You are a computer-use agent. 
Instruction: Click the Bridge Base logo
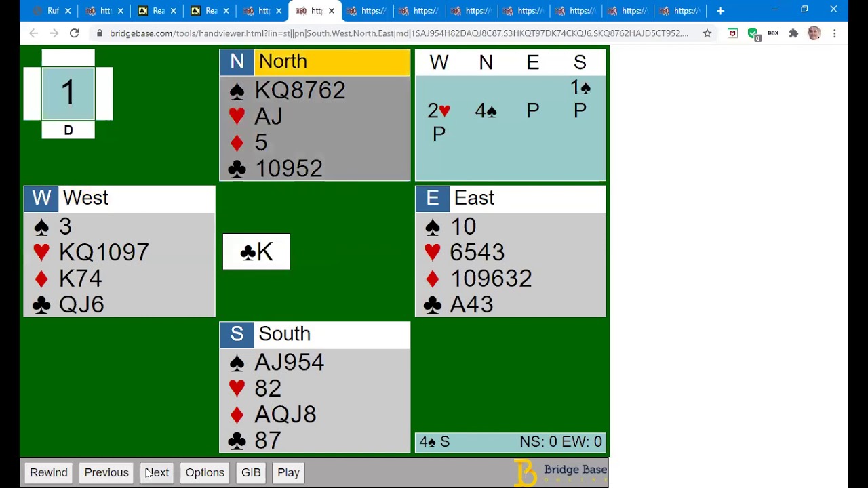(560, 472)
